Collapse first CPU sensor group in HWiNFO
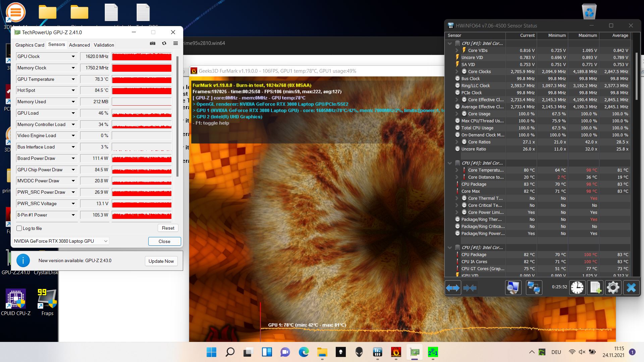 point(450,44)
